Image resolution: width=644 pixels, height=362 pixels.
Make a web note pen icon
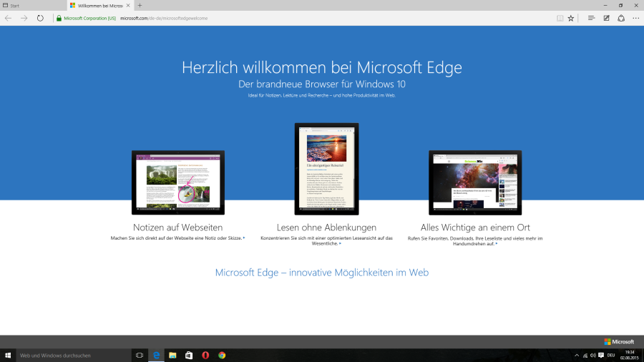pyautogui.click(x=606, y=18)
